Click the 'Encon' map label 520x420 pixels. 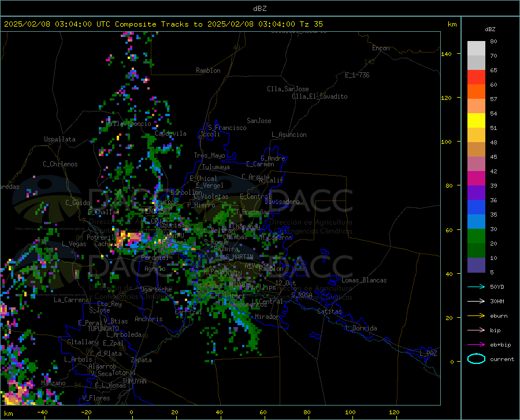381,48
